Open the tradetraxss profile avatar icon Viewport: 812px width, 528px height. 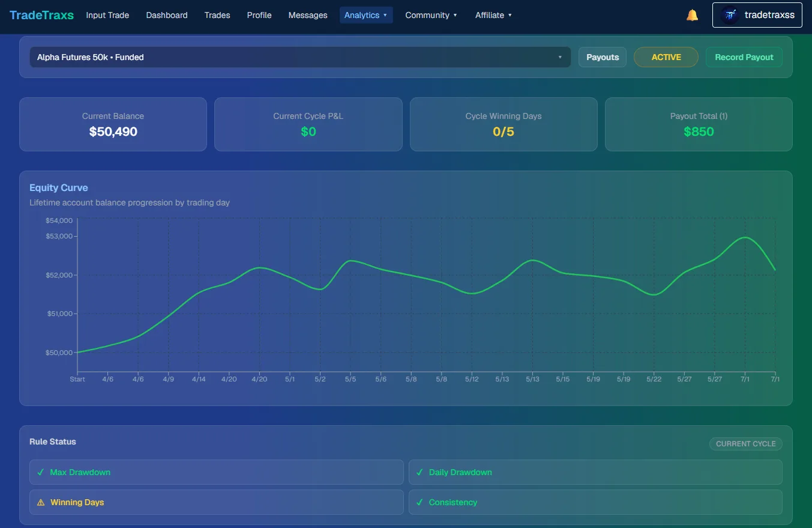coord(730,15)
